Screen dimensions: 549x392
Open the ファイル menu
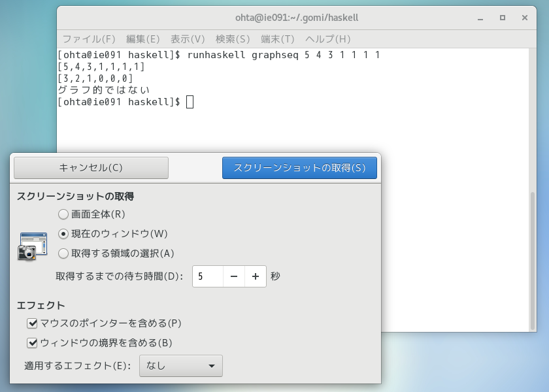click(x=89, y=39)
